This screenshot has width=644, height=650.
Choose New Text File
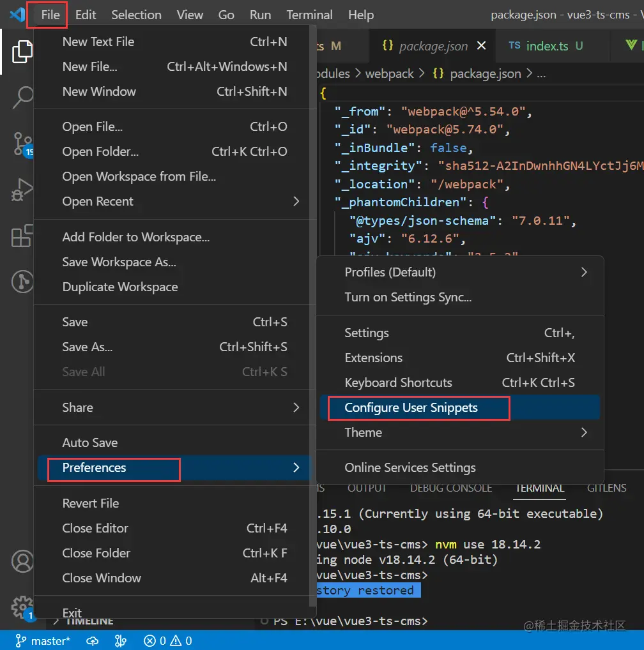[174, 42]
